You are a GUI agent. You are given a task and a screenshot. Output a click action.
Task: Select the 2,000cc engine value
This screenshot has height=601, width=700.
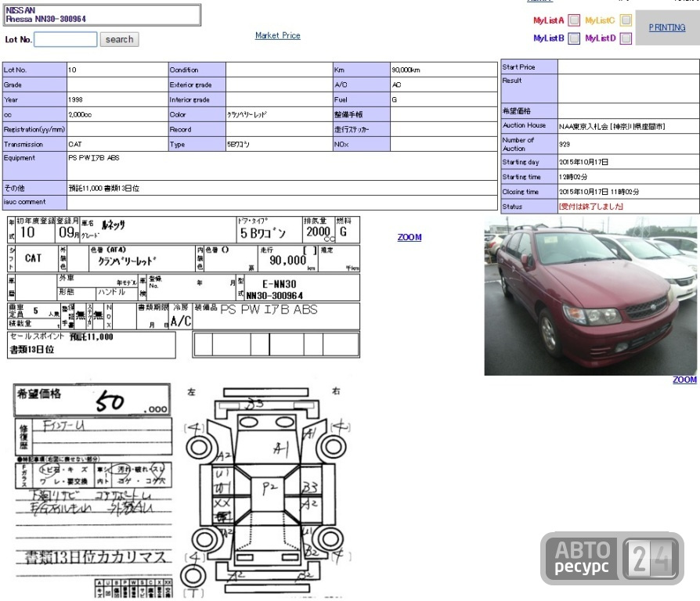[80, 115]
